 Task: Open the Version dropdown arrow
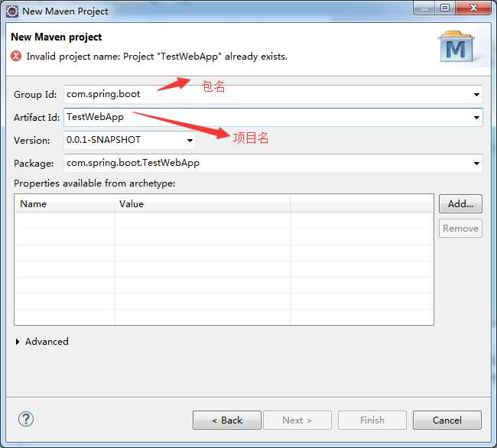(x=190, y=141)
